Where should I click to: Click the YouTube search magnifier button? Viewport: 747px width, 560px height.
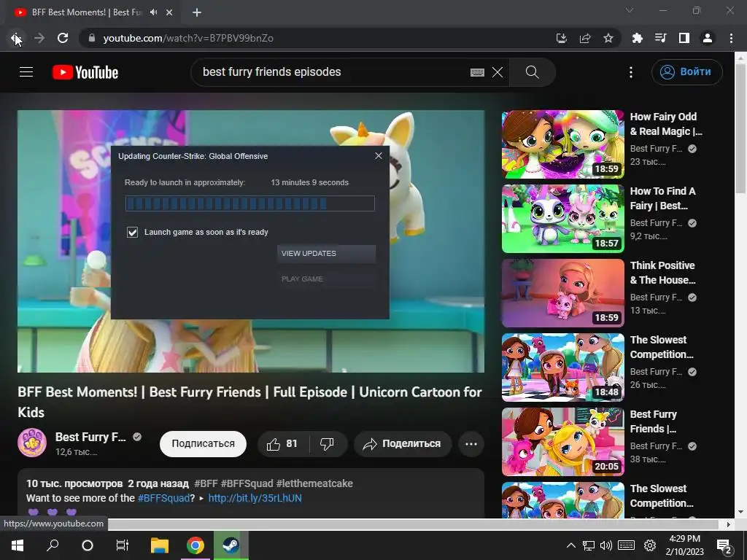click(532, 72)
